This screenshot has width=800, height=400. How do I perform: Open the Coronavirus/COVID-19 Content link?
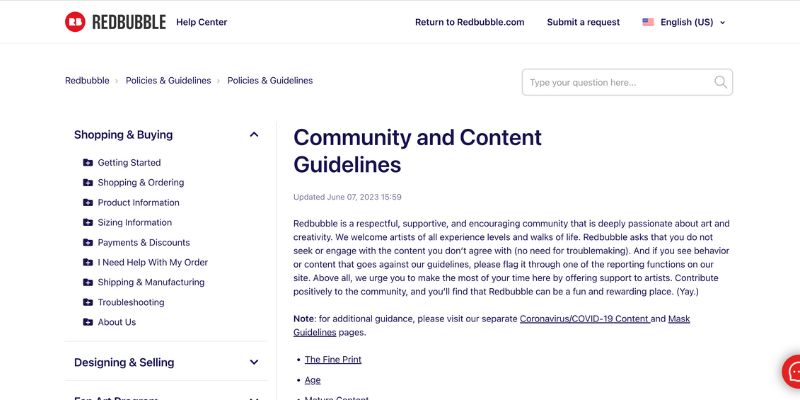tap(585, 319)
